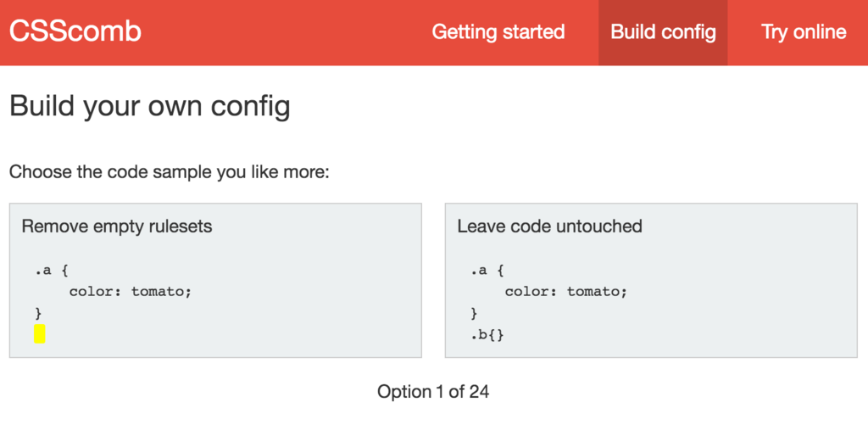Click the "Option 1 of 24" counter
The image size is (868, 425).
click(x=433, y=392)
